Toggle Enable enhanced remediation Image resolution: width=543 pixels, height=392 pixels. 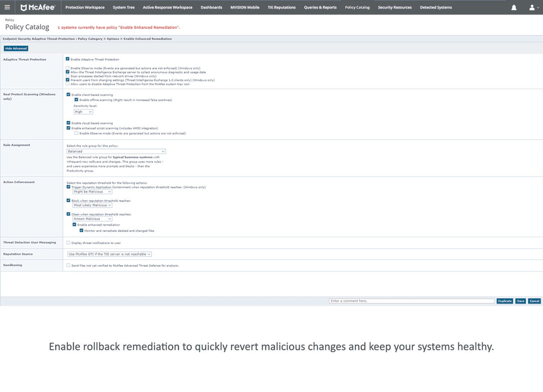75,224
